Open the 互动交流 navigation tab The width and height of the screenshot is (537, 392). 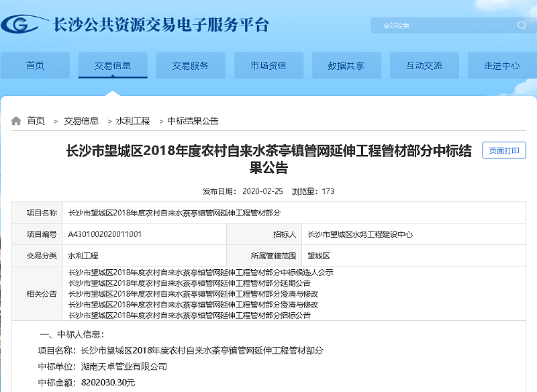424,65
